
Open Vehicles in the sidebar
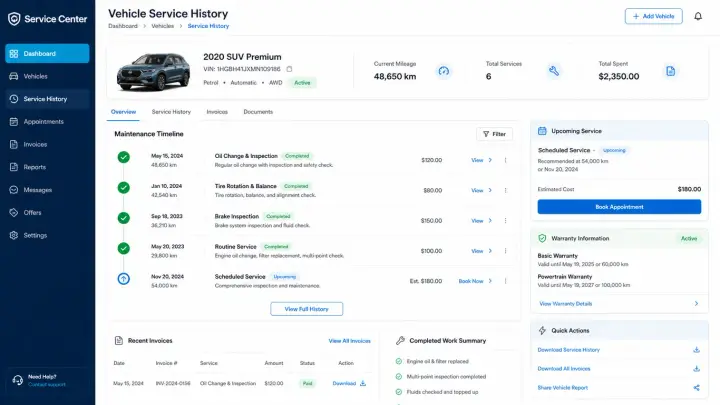coord(47,76)
